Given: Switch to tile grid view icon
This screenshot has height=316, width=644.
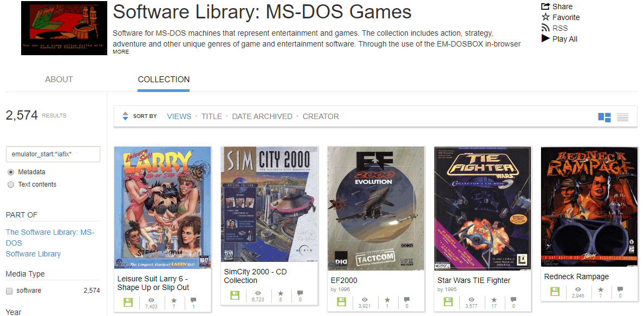Looking at the screenshot, I should 604,117.
